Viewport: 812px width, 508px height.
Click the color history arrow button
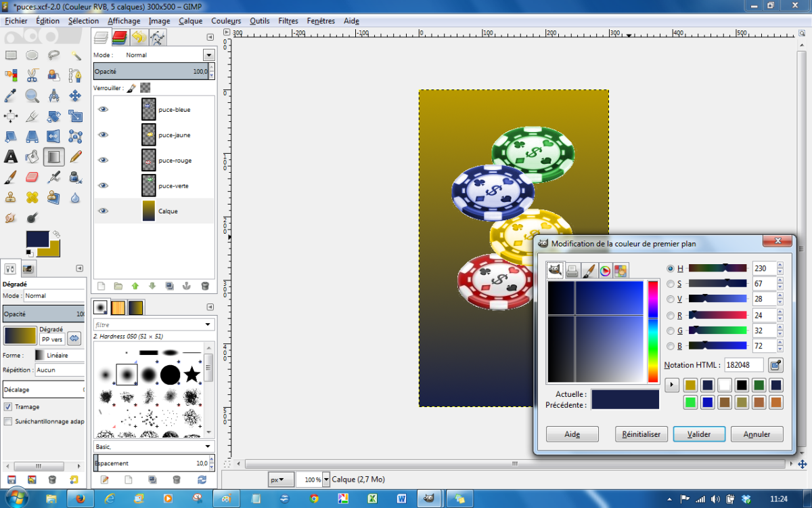pyautogui.click(x=672, y=385)
